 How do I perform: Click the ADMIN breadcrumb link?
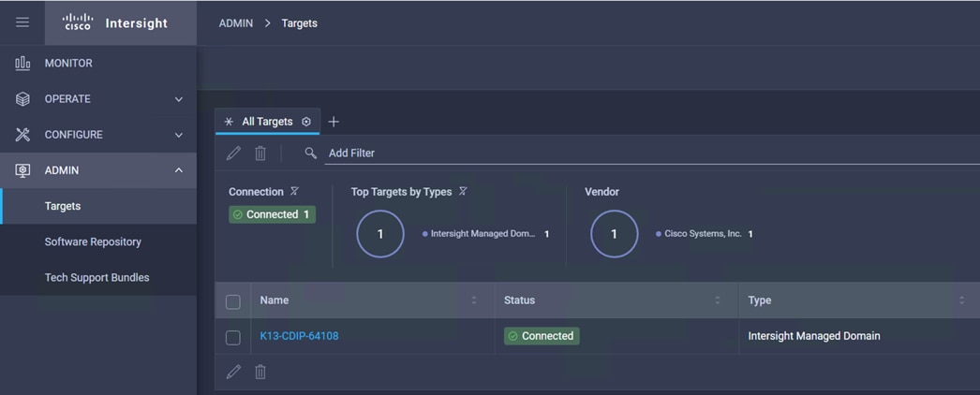pos(235,23)
